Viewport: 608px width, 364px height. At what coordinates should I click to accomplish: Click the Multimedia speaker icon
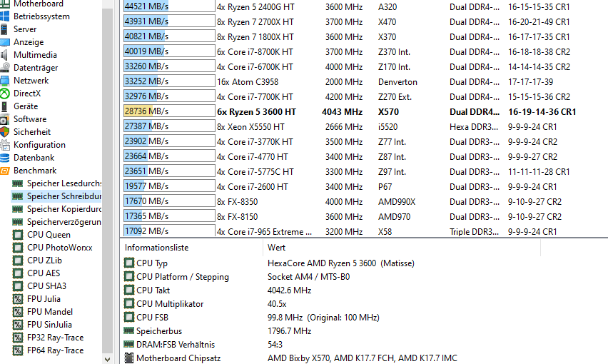click(x=5, y=55)
